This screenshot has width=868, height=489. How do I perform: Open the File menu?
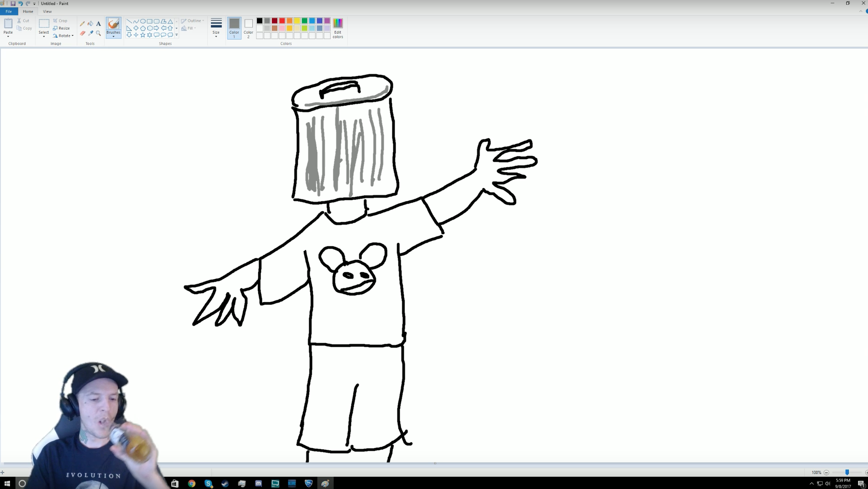point(9,11)
